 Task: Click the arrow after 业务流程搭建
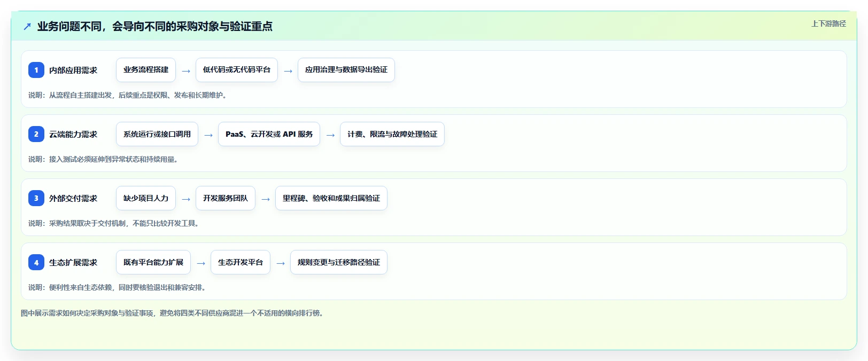[x=186, y=70]
